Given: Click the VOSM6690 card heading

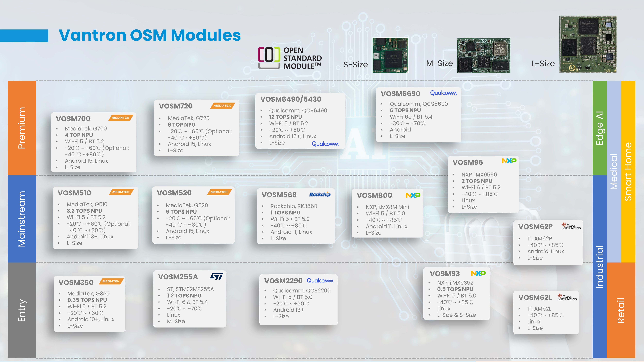Looking at the screenshot, I should pos(400,94).
